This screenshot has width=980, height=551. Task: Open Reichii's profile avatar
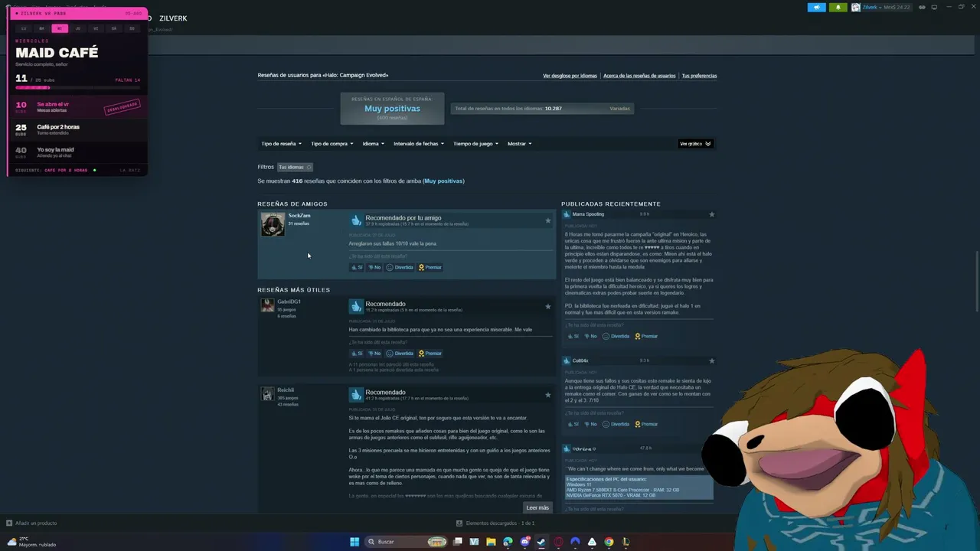[267, 394]
